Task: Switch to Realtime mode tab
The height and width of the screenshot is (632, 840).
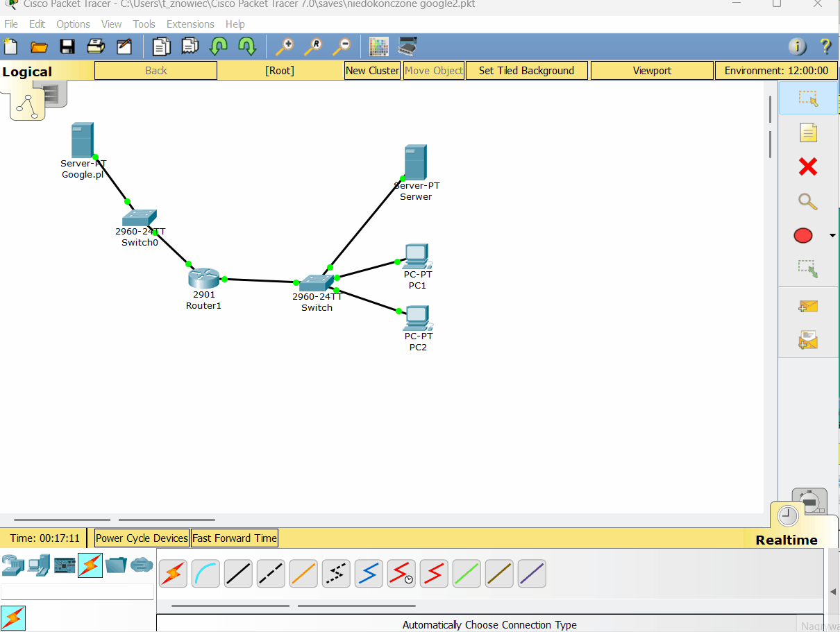Action: (x=786, y=540)
